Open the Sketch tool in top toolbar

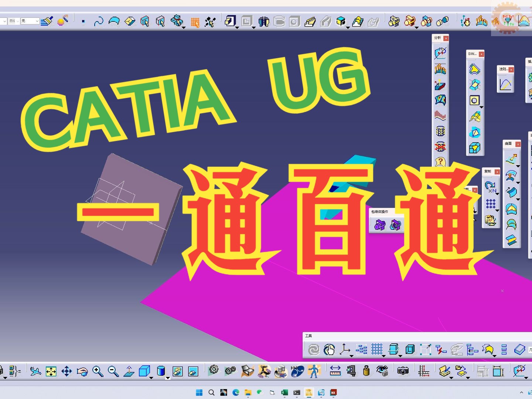(x=230, y=21)
